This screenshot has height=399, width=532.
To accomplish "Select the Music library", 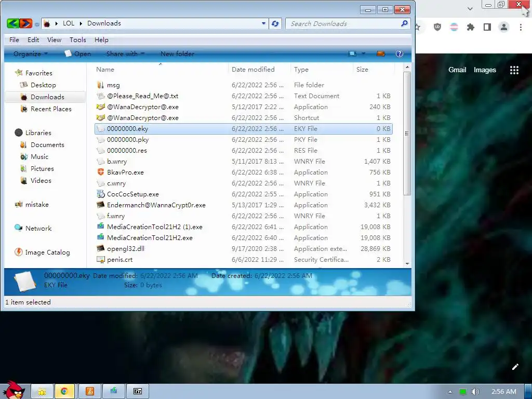I will click(x=39, y=157).
